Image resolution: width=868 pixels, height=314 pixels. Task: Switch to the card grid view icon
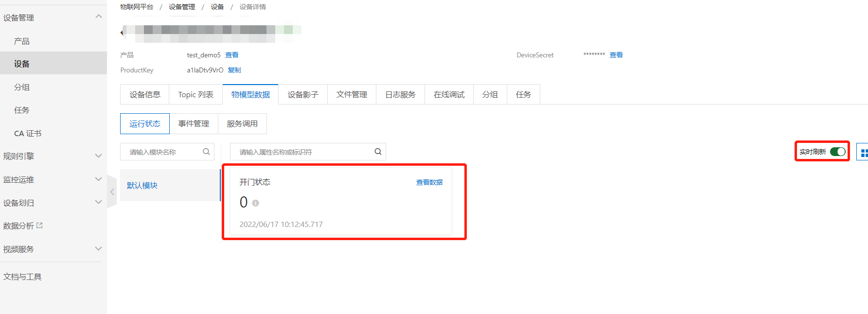tap(864, 152)
